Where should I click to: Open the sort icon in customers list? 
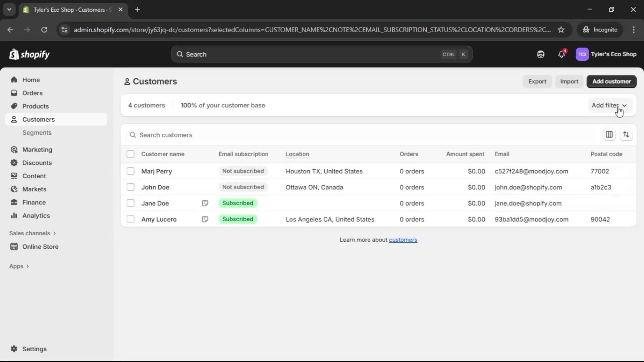point(627,134)
